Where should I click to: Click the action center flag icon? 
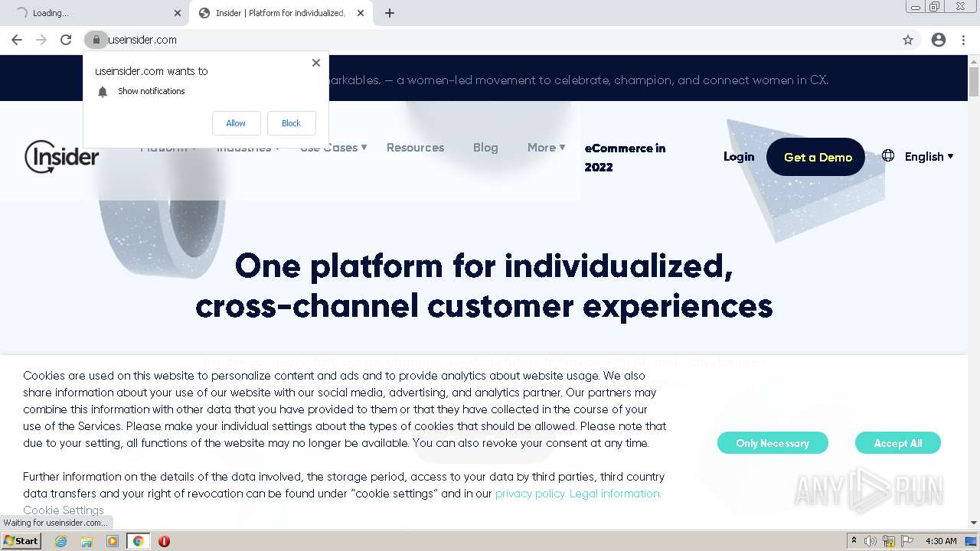[x=907, y=541]
